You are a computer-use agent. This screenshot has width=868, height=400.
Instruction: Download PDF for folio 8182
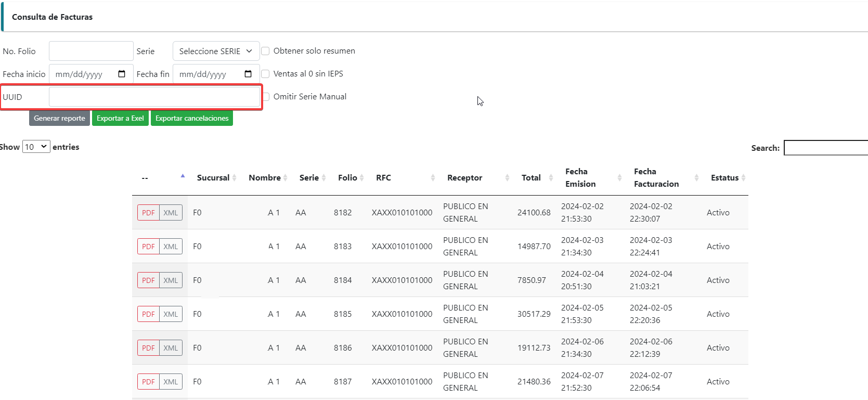(x=148, y=213)
